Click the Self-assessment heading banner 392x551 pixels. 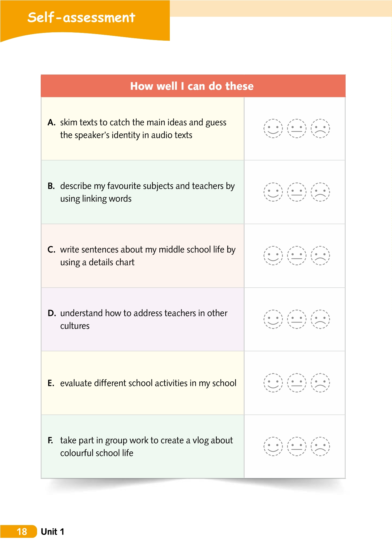81,18
